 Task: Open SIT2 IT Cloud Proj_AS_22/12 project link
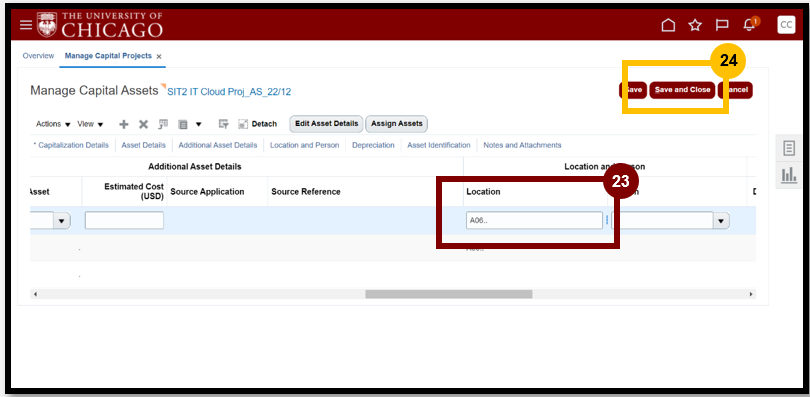pyautogui.click(x=229, y=92)
